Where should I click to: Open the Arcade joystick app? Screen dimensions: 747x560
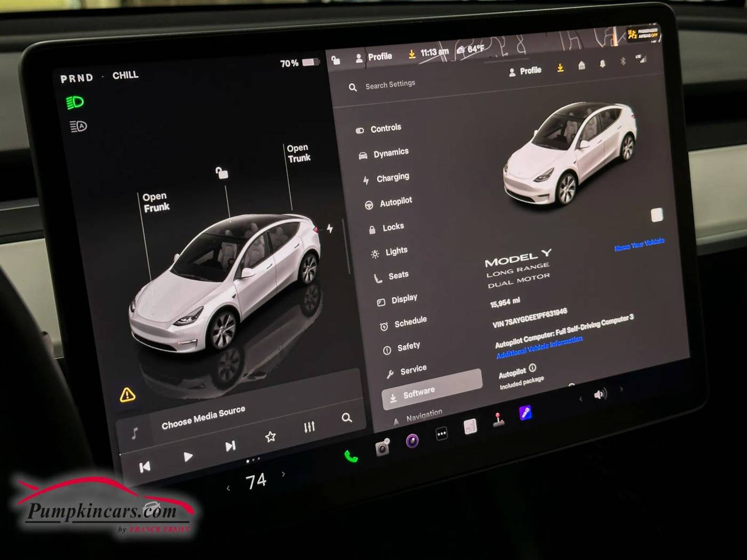click(498, 420)
